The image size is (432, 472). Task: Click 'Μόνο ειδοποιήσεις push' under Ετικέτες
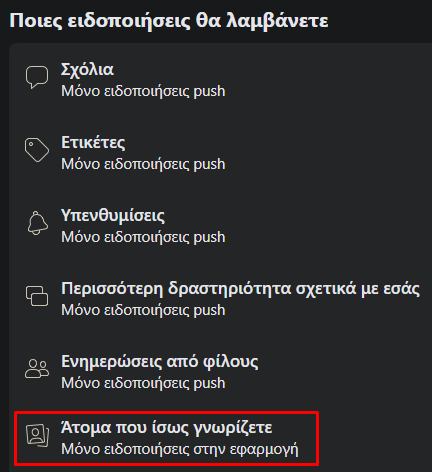pyautogui.click(x=143, y=164)
